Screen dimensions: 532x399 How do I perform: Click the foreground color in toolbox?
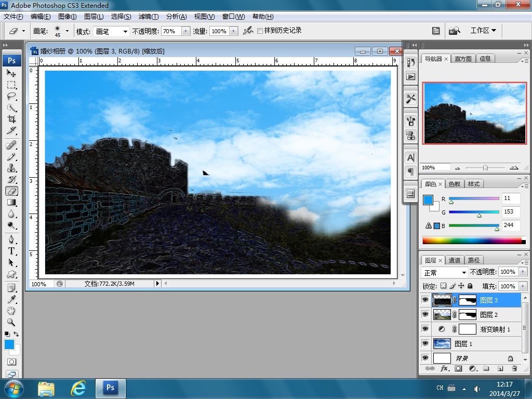(x=9, y=344)
